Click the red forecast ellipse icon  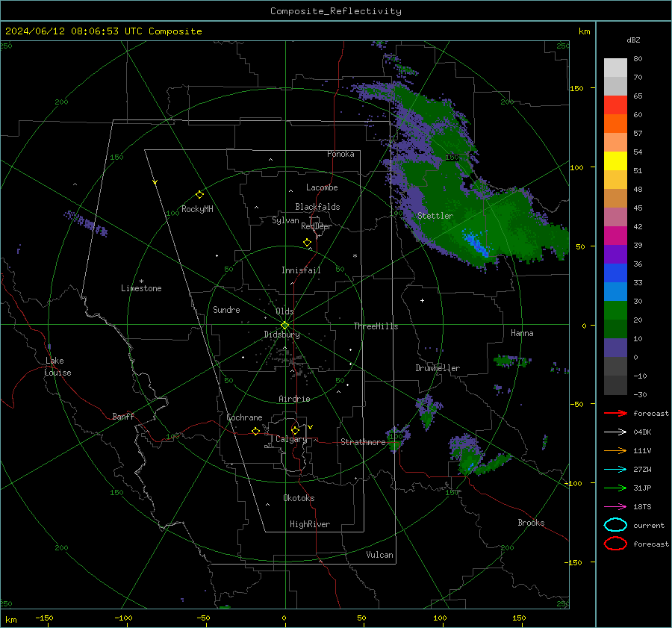pos(615,544)
